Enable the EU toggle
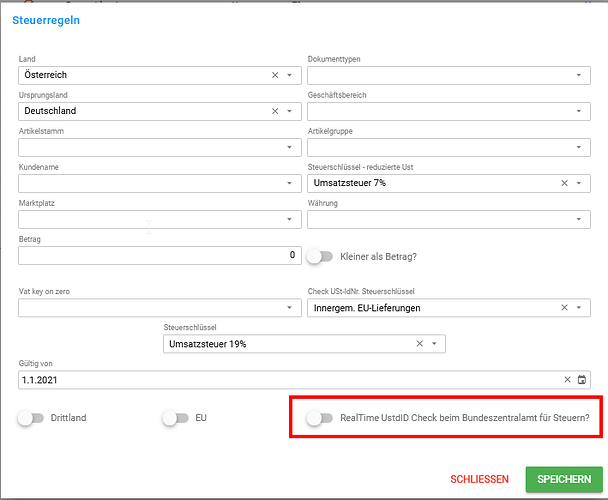Image resolution: width=608 pixels, height=500 pixels. click(x=176, y=418)
